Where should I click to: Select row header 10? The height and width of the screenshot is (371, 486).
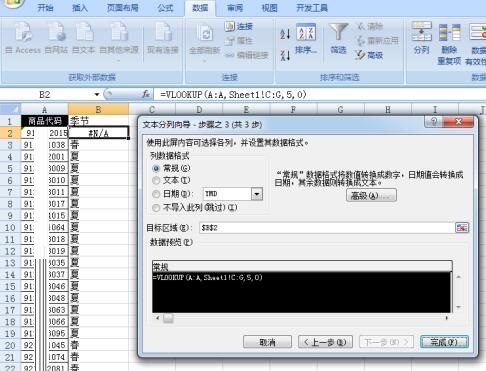(10, 227)
